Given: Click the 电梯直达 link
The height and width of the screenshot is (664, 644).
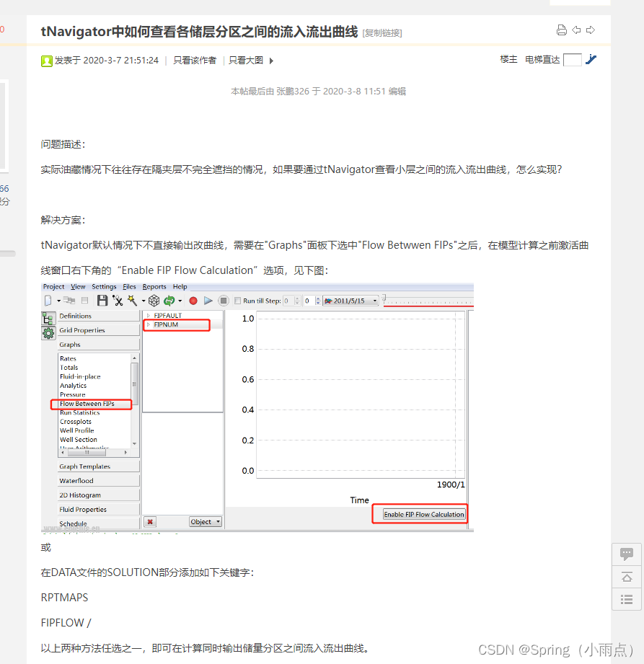Looking at the screenshot, I should (x=542, y=60).
